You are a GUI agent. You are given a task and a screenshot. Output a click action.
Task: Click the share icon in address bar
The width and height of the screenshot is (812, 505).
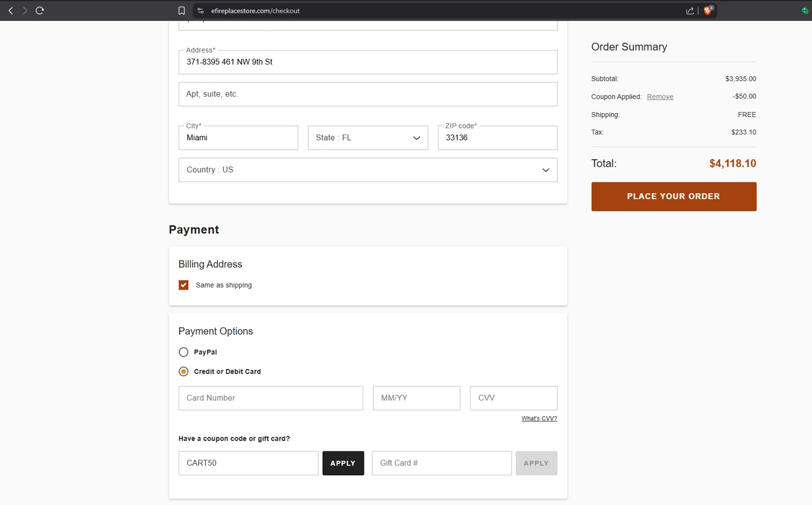click(x=690, y=11)
